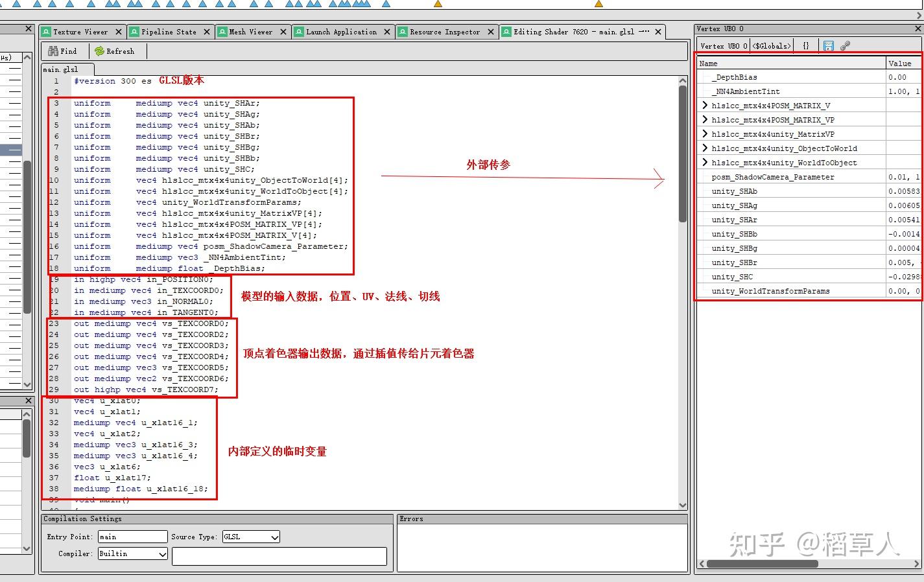Click the 'float u_xlat17;' code line

point(112,478)
